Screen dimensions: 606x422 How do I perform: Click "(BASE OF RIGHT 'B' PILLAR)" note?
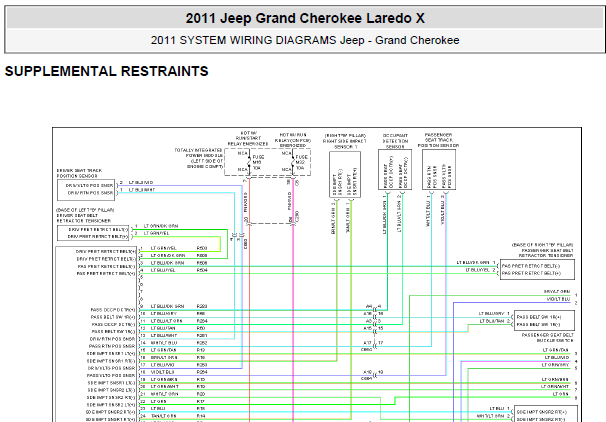pyautogui.click(x=543, y=245)
